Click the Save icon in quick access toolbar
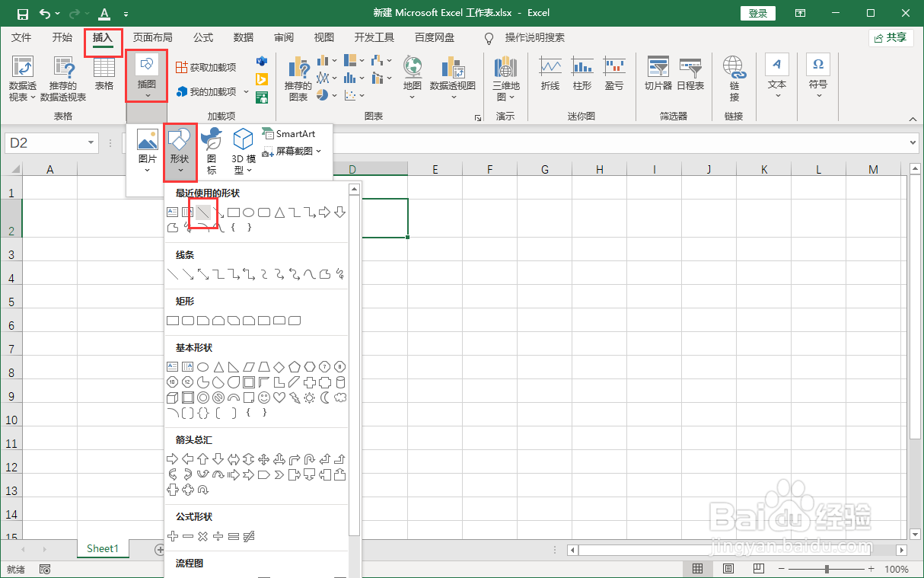 click(x=22, y=13)
